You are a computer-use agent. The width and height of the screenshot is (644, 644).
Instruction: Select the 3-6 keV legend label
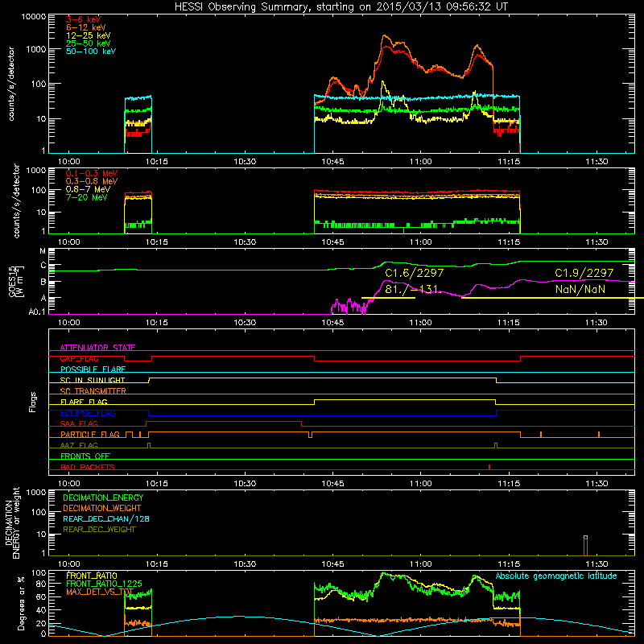pyautogui.click(x=84, y=19)
